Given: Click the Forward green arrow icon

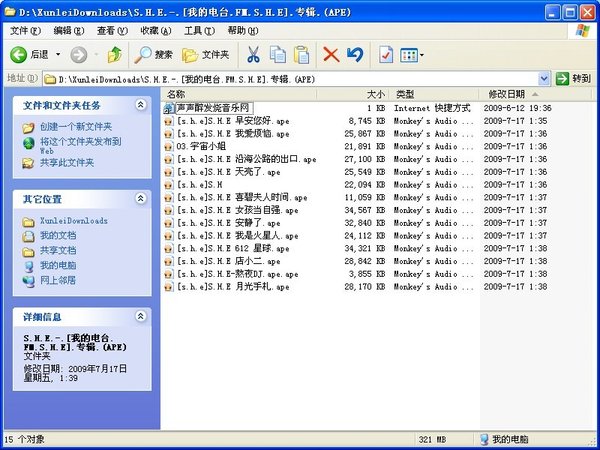Looking at the screenshot, I should pos(78,55).
